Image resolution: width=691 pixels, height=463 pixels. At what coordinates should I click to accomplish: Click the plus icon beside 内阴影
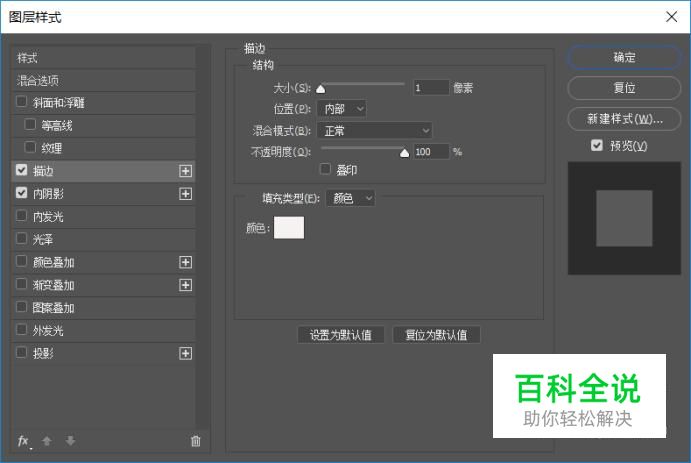click(186, 194)
